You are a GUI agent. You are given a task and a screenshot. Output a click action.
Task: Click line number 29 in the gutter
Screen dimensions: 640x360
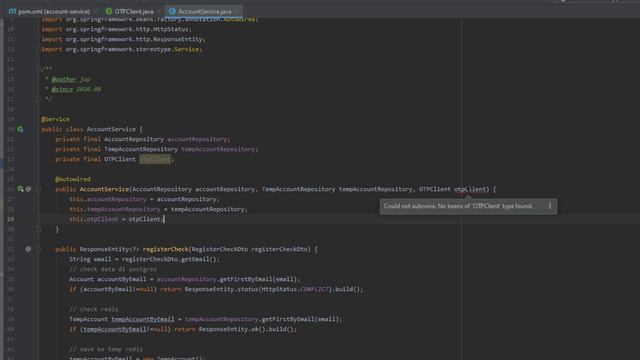tap(10, 219)
